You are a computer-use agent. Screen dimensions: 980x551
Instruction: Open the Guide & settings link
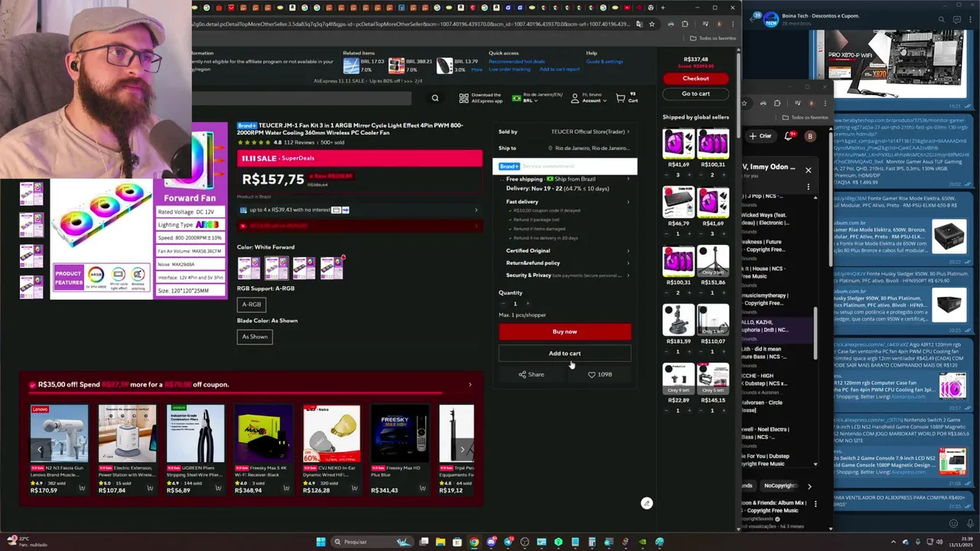coord(605,61)
